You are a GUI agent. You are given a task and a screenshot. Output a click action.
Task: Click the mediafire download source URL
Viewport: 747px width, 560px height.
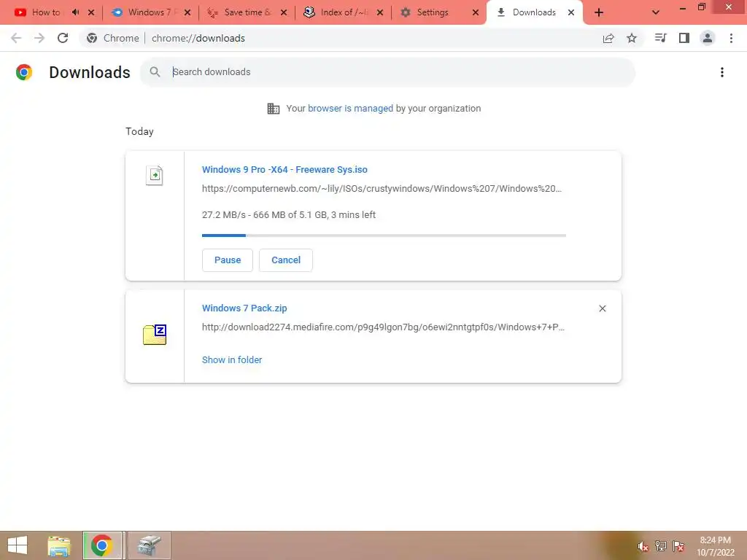point(383,327)
